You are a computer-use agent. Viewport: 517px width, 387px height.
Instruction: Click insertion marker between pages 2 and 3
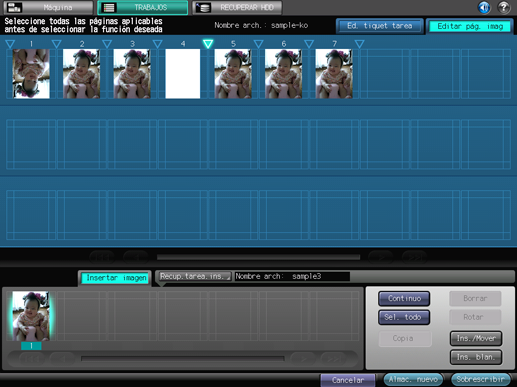[x=107, y=44]
